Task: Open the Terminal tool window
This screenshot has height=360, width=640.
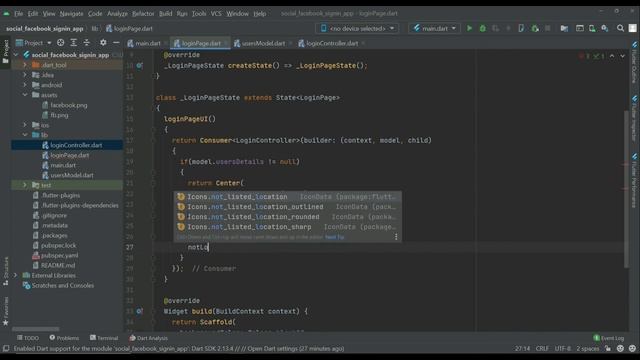Action: coord(104,338)
